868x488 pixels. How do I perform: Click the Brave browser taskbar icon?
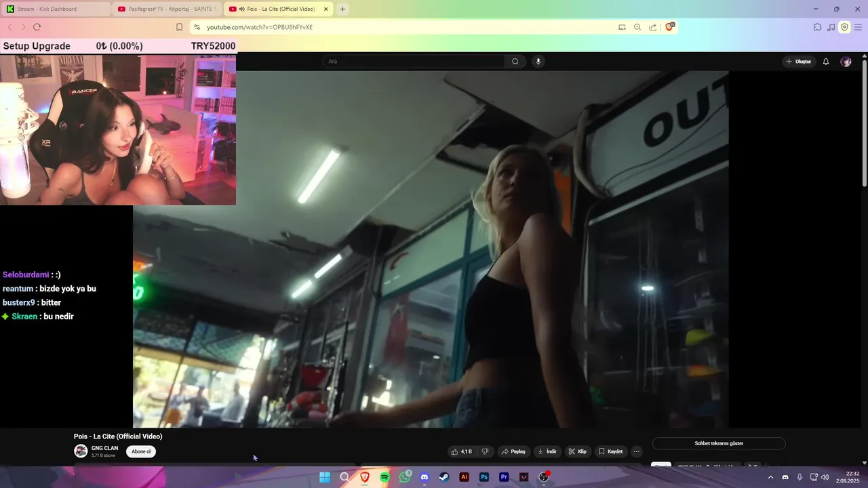(365, 477)
